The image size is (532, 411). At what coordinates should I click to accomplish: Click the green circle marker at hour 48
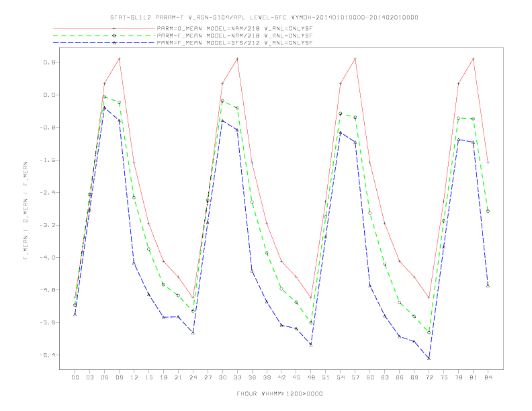pyautogui.click(x=311, y=322)
